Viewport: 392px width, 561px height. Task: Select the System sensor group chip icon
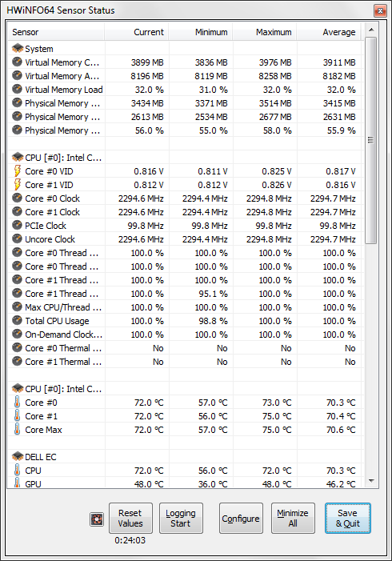(18, 48)
